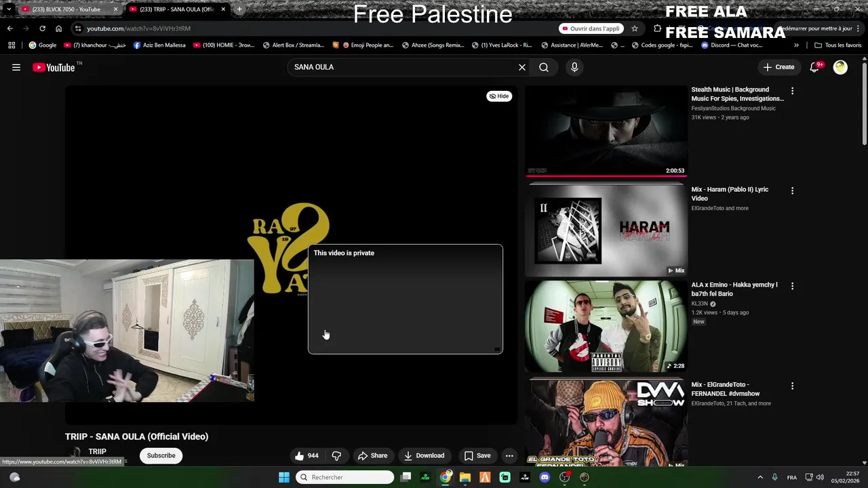This screenshot has height=488, width=868.
Task: Click the Ouvrir dans l'appli button
Action: [591, 28]
